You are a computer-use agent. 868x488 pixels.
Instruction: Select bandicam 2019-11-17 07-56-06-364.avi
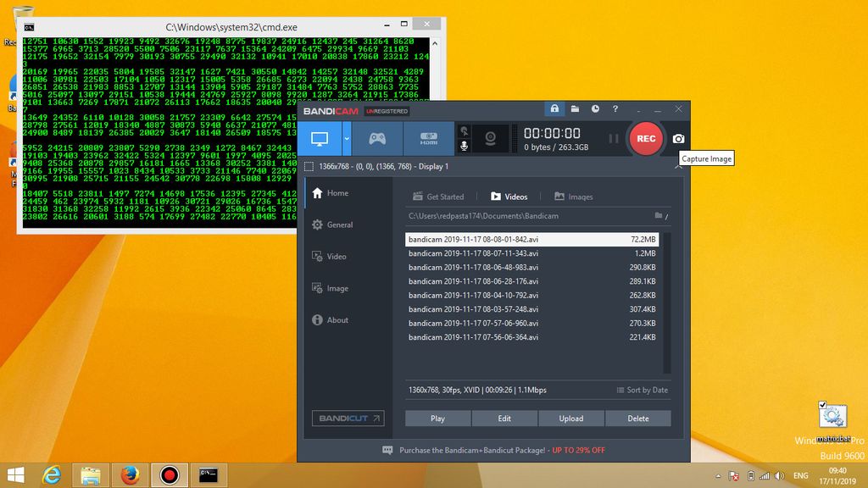pos(532,337)
